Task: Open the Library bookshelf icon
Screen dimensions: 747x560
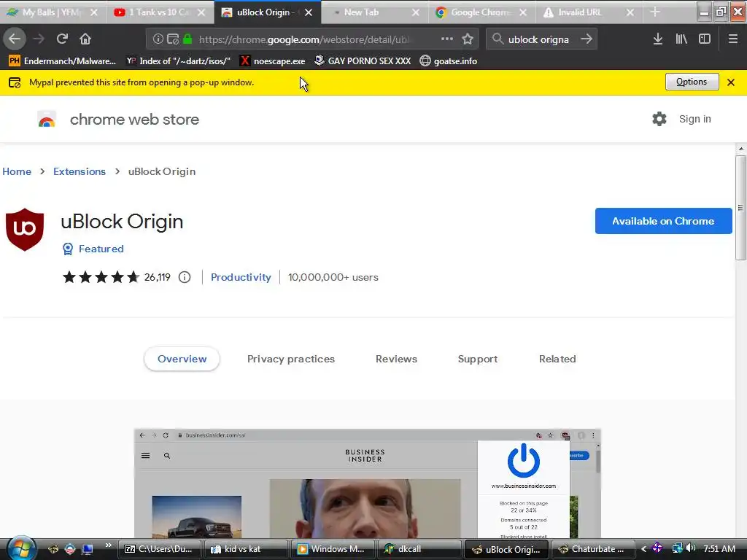Action: pos(681,39)
